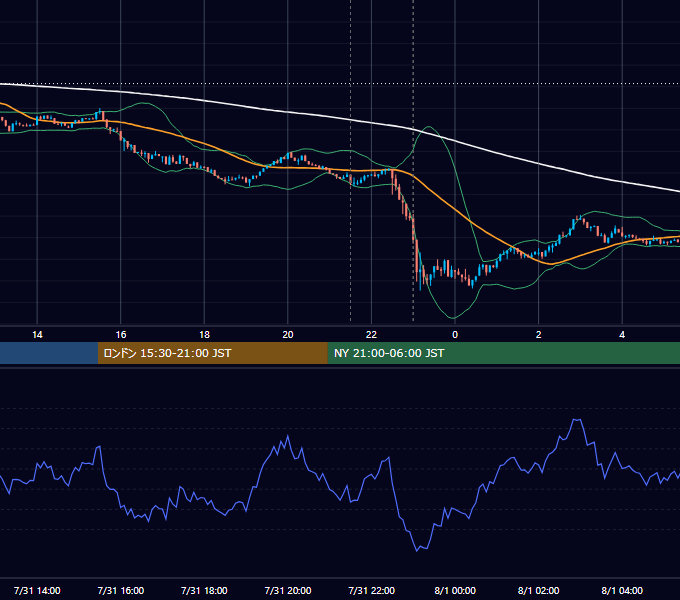The width and height of the screenshot is (680, 600).
Task: Click the 7/31 22:00 time label
Action: point(371,590)
